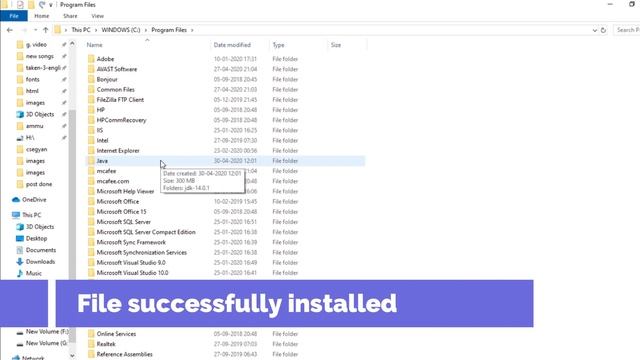This screenshot has height=360, width=640.
Task: Open g. video in Quick access
Action: 36,44
